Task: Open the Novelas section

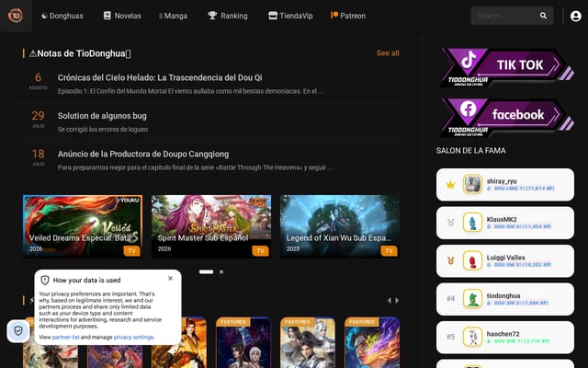Action: 122,16
